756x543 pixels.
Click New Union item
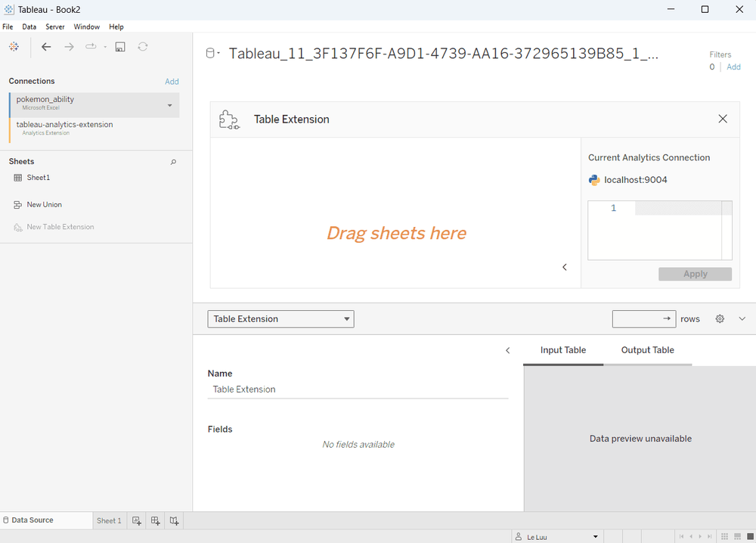38,204
